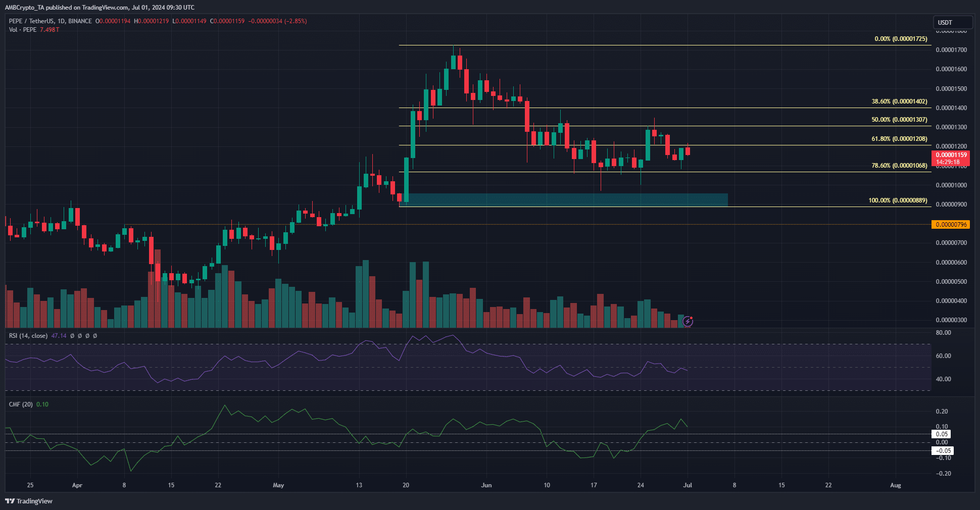Screen dimensions: 980x510
Task: Click the open value O0.00001194
Action: click(x=113, y=21)
